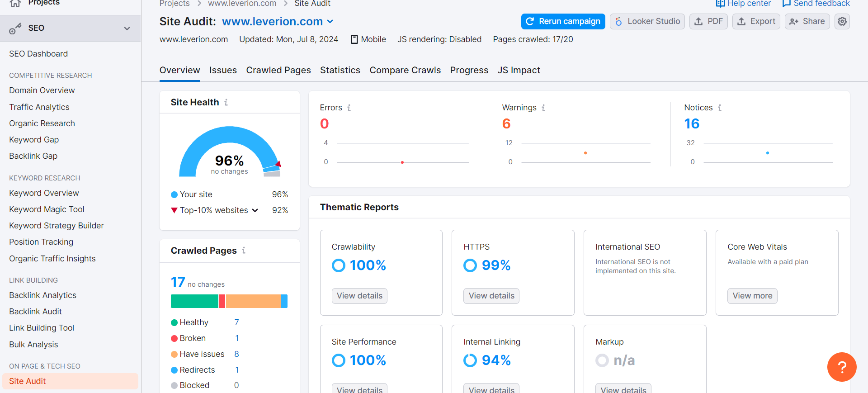Click the Warnings count 6
This screenshot has height=393, width=868.
click(506, 123)
